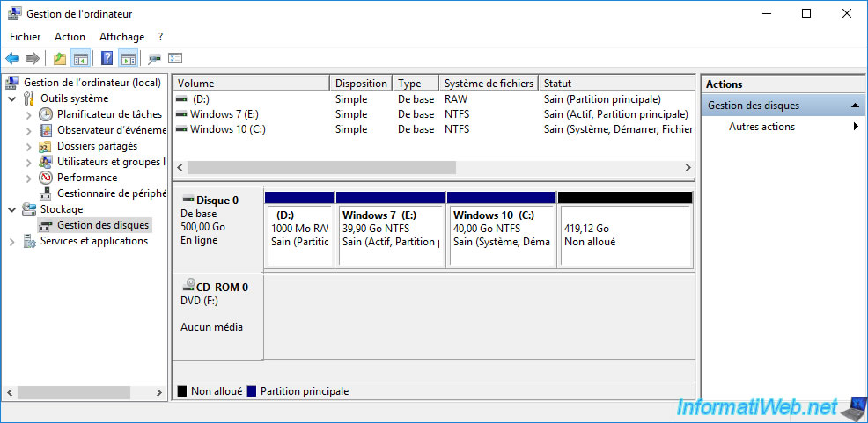This screenshot has width=868, height=423.
Task: Expand the Observateur d'événements node
Action: pyautogui.click(x=29, y=131)
